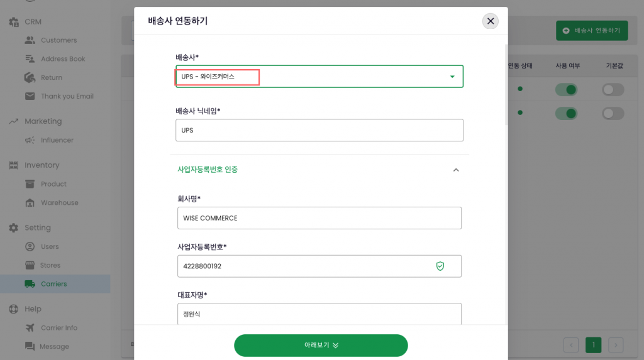Click the 배송사 연동하기 green button
The image size is (644, 360).
pos(591,30)
